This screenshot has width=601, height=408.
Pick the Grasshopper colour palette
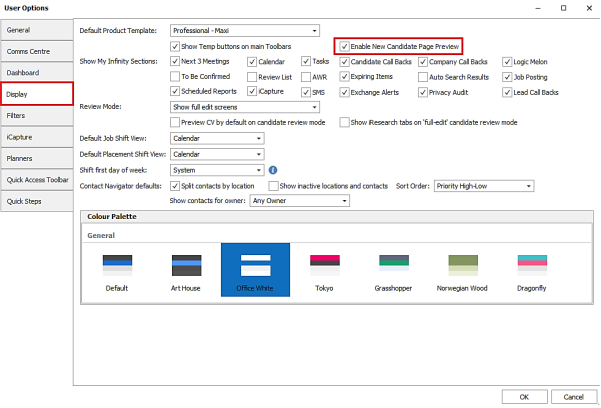coord(393,270)
